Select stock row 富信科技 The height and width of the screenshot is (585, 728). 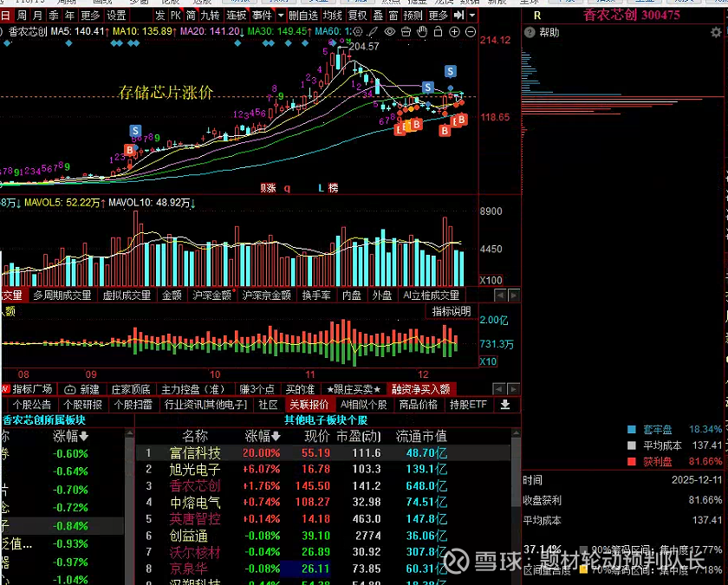click(323, 452)
